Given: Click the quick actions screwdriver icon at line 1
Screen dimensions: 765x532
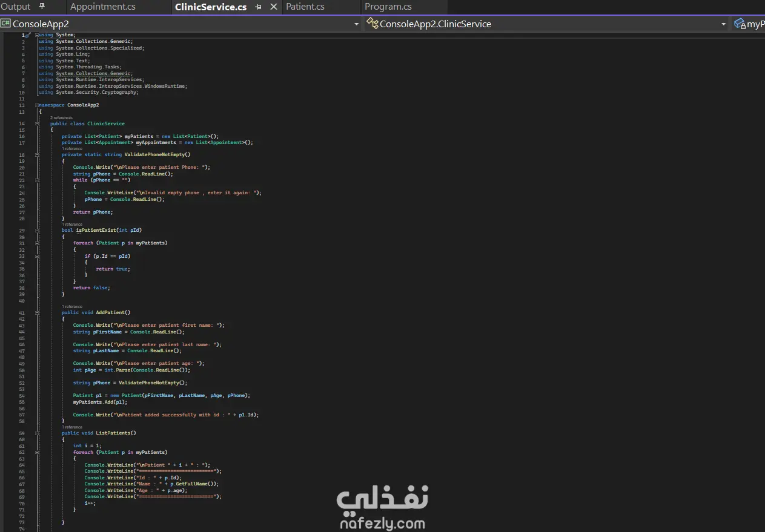Looking at the screenshot, I should click(x=27, y=35).
